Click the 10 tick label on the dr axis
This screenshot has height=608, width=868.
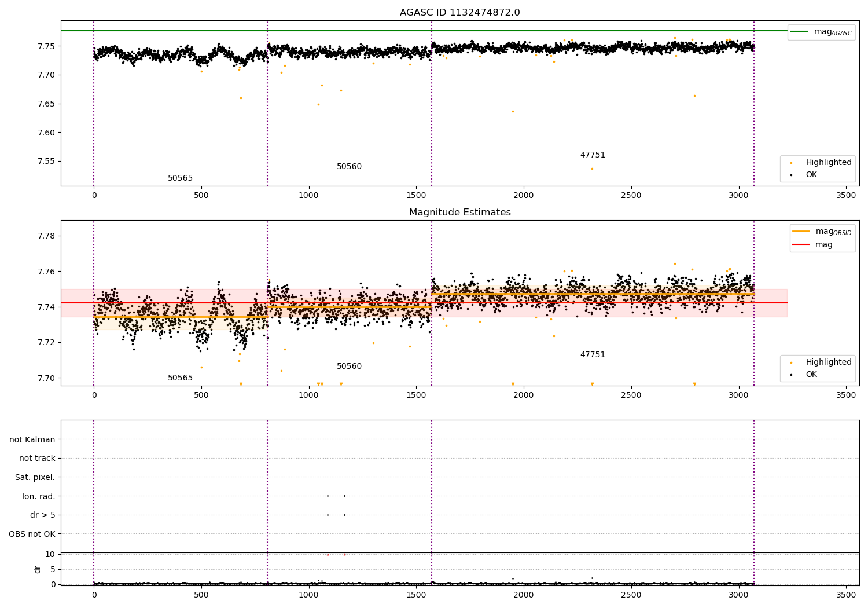(50, 555)
